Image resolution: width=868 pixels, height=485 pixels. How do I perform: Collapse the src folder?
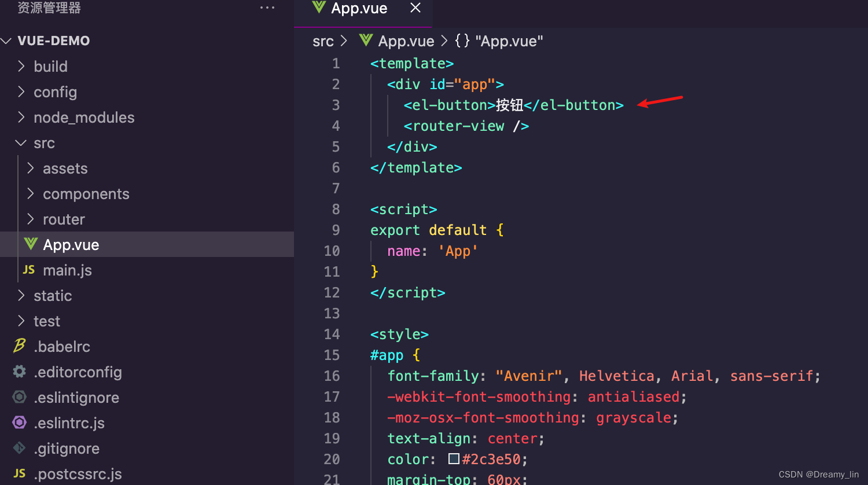(21, 142)
